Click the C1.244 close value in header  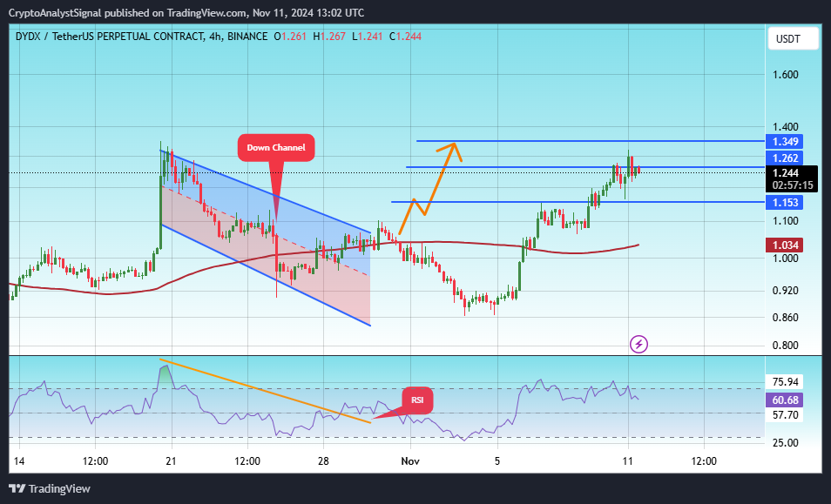[x=405, y=37]
